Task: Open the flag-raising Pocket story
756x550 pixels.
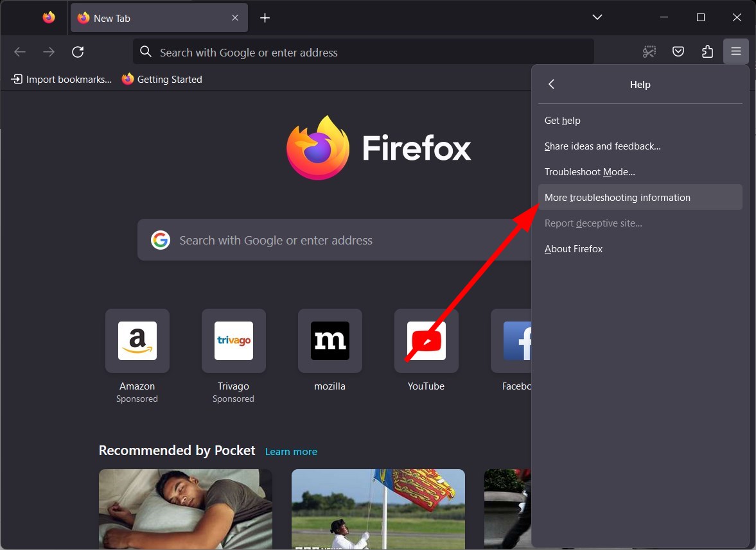Action: tap(378, 509)
